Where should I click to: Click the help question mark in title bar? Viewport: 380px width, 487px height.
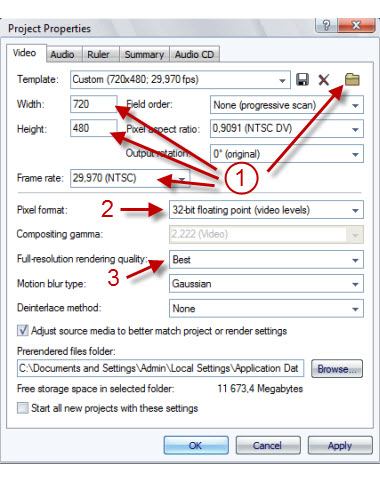pos(326,25)
